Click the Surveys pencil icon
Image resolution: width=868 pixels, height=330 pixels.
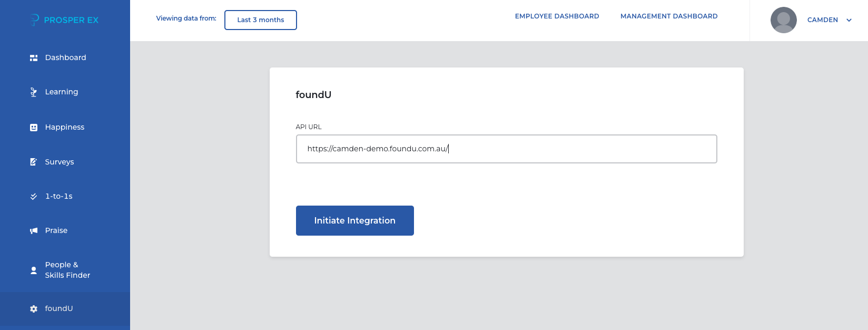[34, 162]
